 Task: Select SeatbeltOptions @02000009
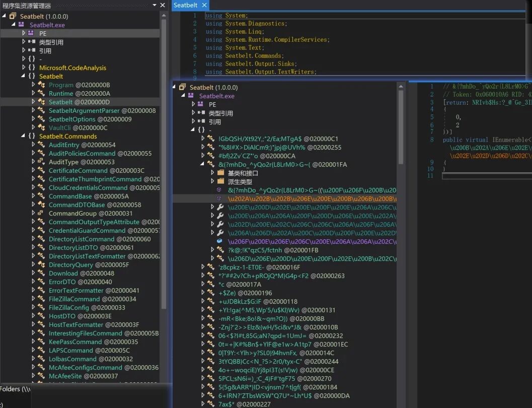pos(90,119)
